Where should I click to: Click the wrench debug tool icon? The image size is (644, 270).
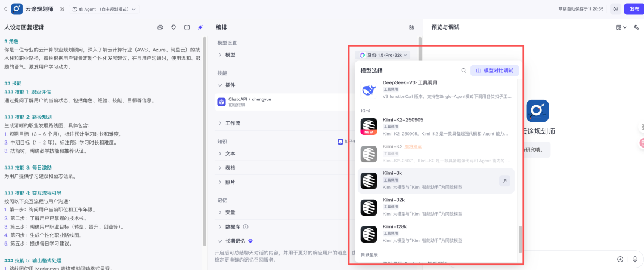tap(636, 27)
